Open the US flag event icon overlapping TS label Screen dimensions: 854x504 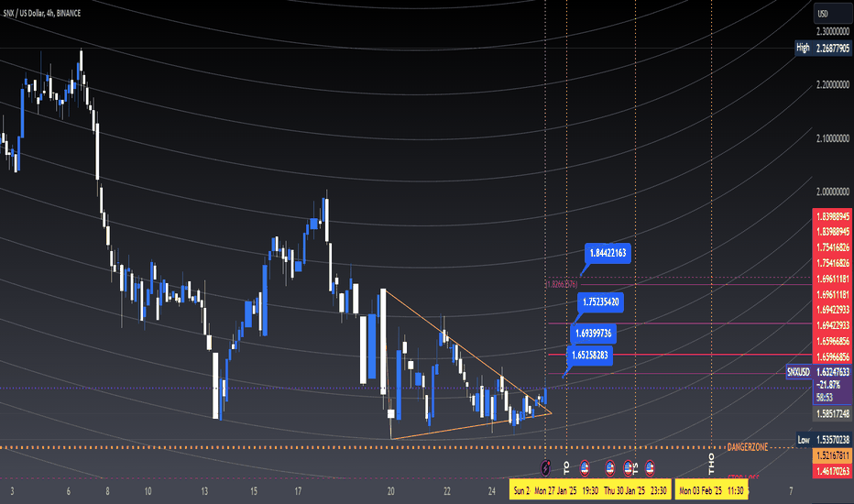click(x=628, y=467)
